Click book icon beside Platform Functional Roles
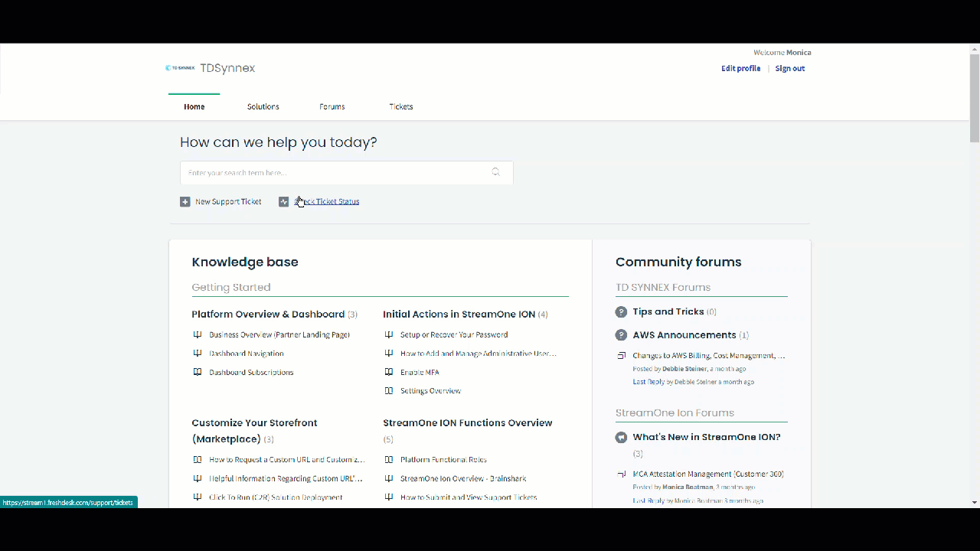Image resolution: width=980 pixels, height=551 pixels. [389, 460]
